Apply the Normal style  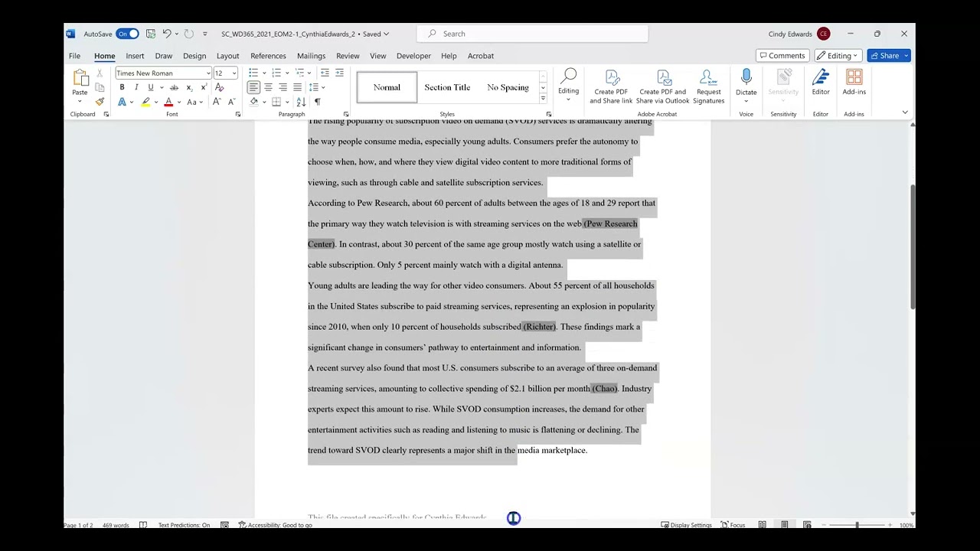tap(387, 87)
